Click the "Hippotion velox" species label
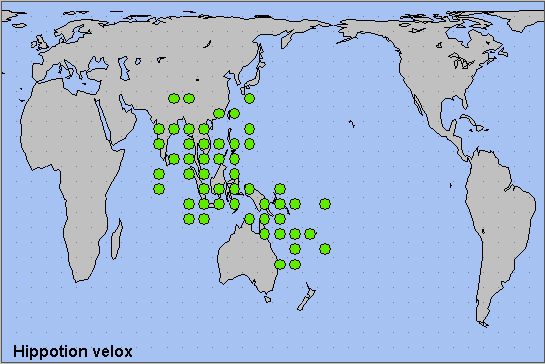This screenshot has height=364, width=545. click(x=73, y=351)
